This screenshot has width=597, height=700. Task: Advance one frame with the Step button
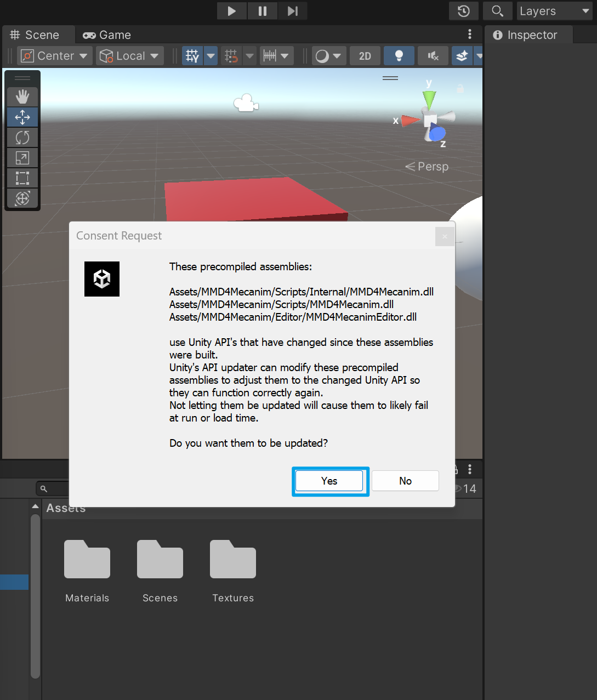pos(293,11)
